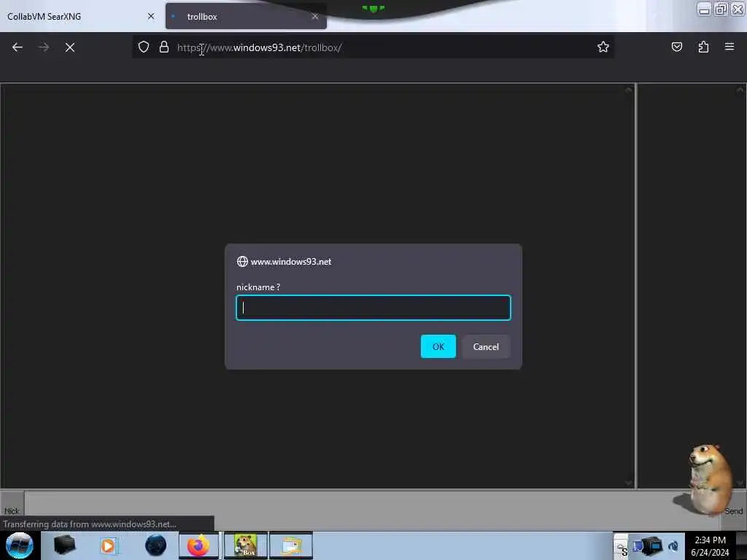Go back using the browser back arrow
The width and height of the screenshot is (747, 560).
pyautogui.click(x=18, y=47)
